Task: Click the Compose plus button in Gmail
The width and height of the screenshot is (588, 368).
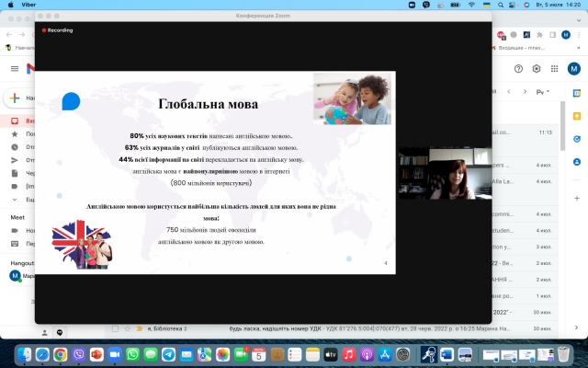Action: [x=16, y=98]
